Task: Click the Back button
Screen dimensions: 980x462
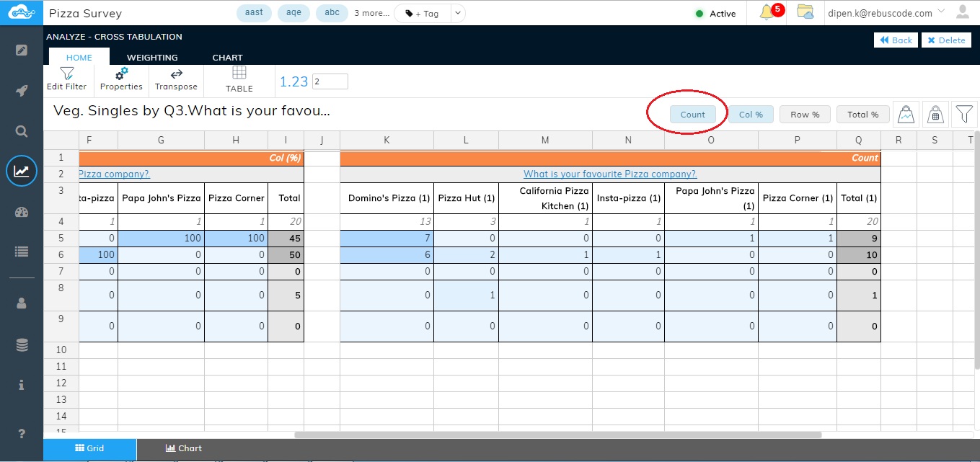Action: (x=896, y=40)
